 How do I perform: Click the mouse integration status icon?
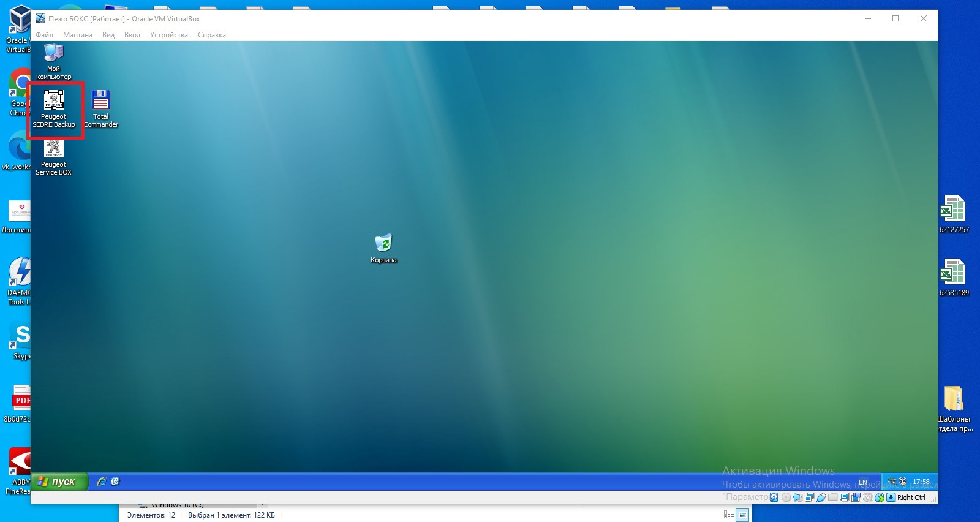click(880, 497)
